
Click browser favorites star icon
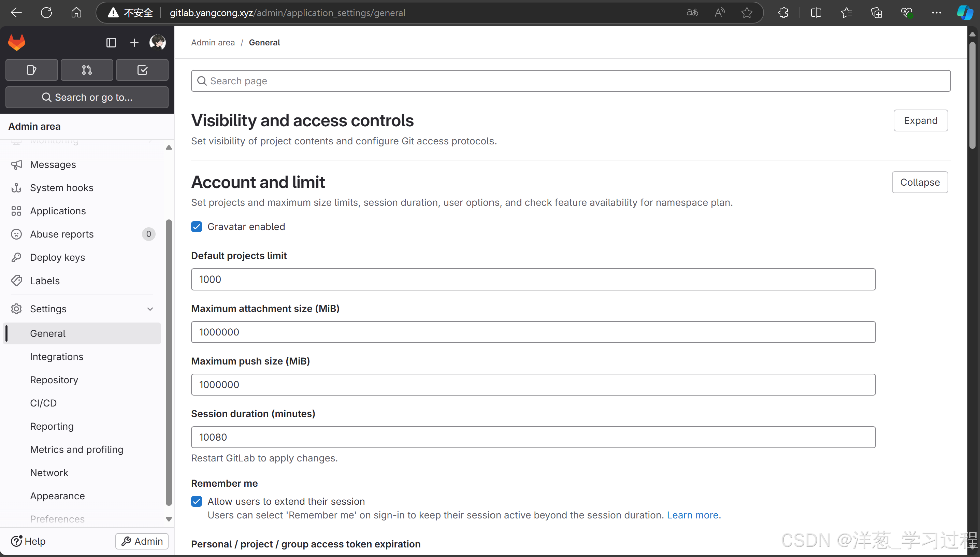coord(746,13)
